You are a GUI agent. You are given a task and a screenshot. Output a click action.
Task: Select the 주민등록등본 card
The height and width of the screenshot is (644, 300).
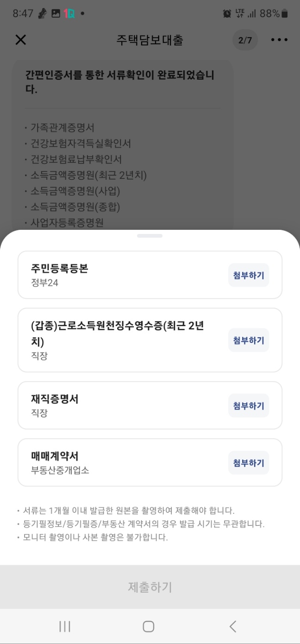tap(116, 275)
